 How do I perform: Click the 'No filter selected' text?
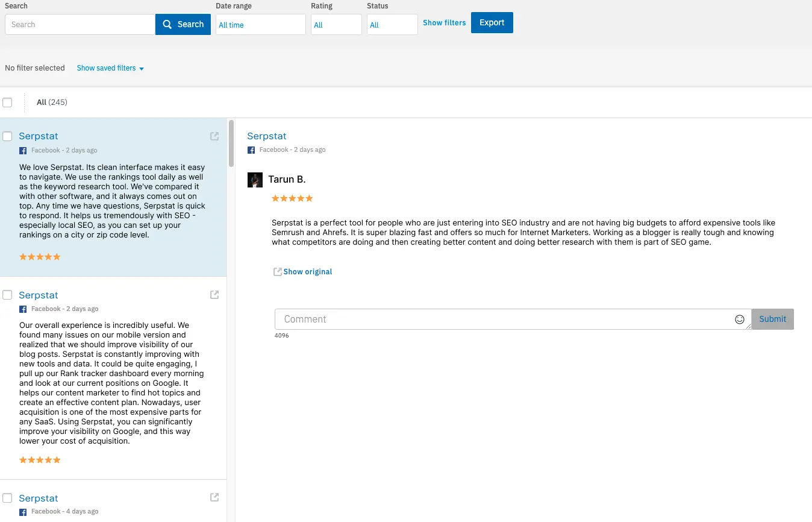[x=35, y=68]
